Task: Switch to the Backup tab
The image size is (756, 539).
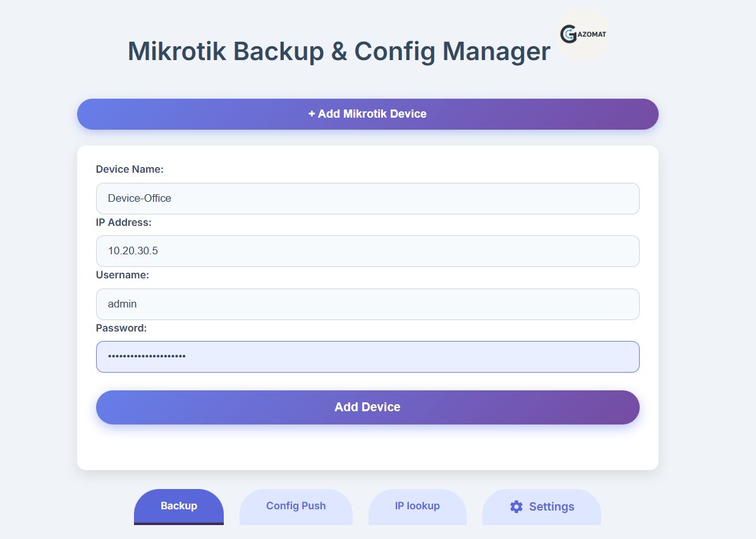Action: click(x=179, y=506)
